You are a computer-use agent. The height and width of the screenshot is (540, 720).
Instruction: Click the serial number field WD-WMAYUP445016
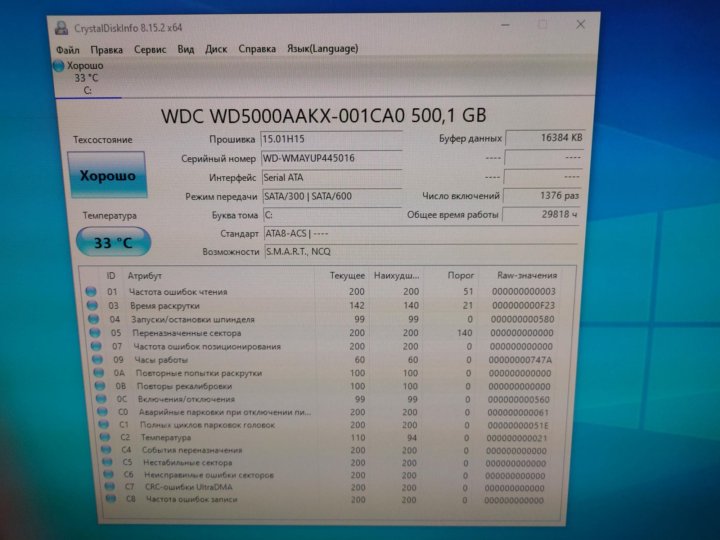332,158
